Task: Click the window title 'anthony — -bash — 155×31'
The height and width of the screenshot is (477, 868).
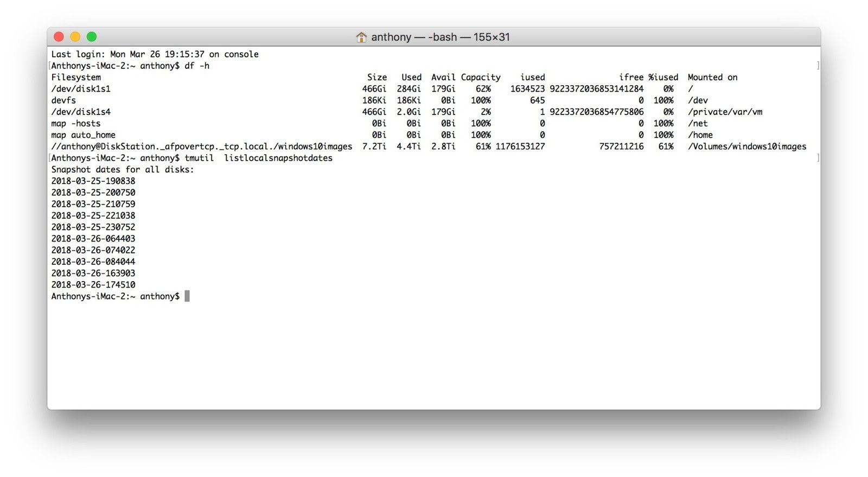Action: pyautogui.click(x=440, y=37)
